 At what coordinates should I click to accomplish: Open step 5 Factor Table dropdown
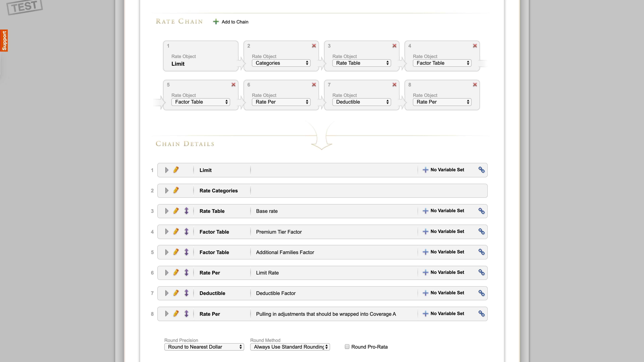(x=201, y=102)
